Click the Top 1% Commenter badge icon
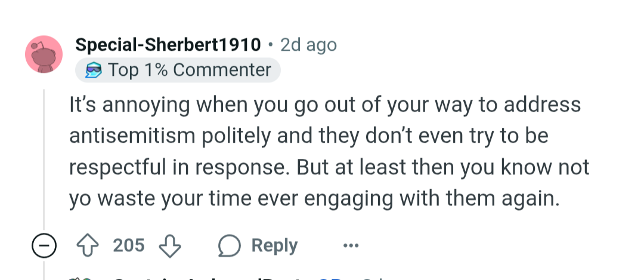644x280 pixels. coord(94,70)
